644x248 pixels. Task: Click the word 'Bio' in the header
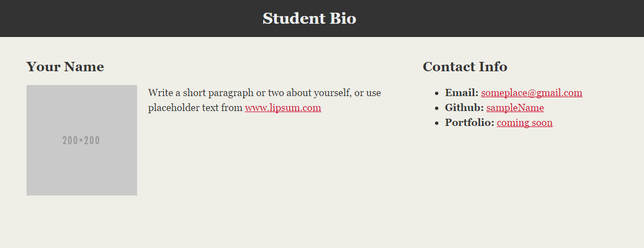344,18
